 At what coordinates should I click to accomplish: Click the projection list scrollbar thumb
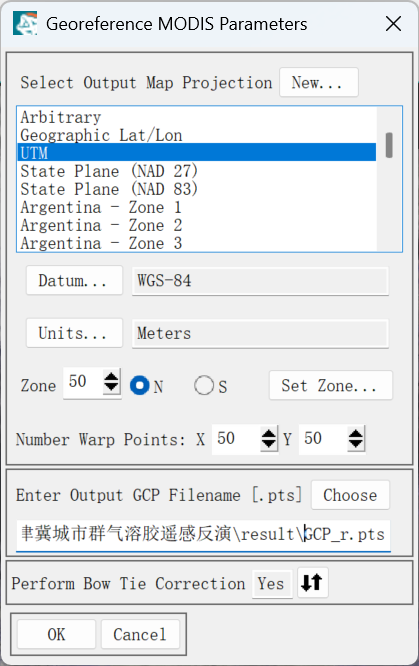click(x=389, y=145)
